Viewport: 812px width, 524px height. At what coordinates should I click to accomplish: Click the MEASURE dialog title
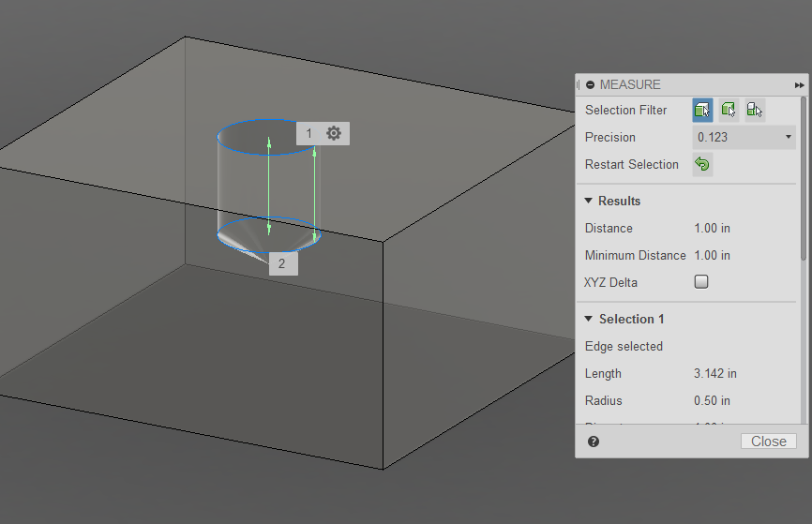(x=630, y=85)
